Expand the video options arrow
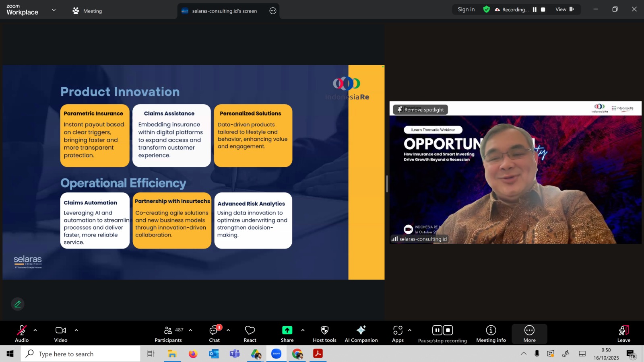This screenshot has width=644, height=362. pyautogui.click(x=76, y=330)
